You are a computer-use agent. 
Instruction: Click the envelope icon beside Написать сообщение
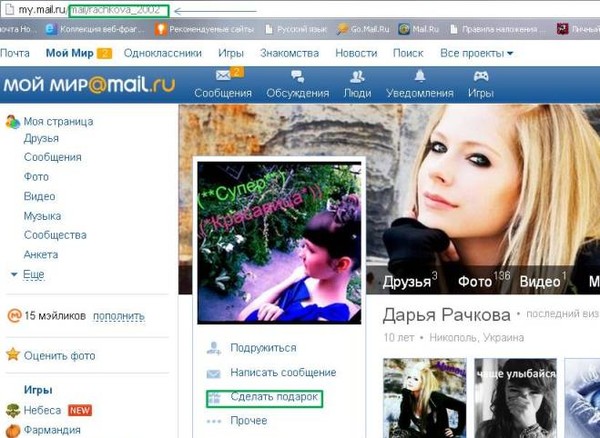point(214,373)
